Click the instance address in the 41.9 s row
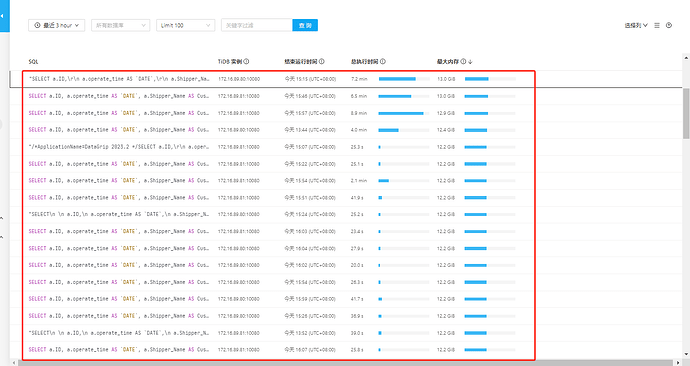This screenshot has height=366, width=690. pos(239,198)
